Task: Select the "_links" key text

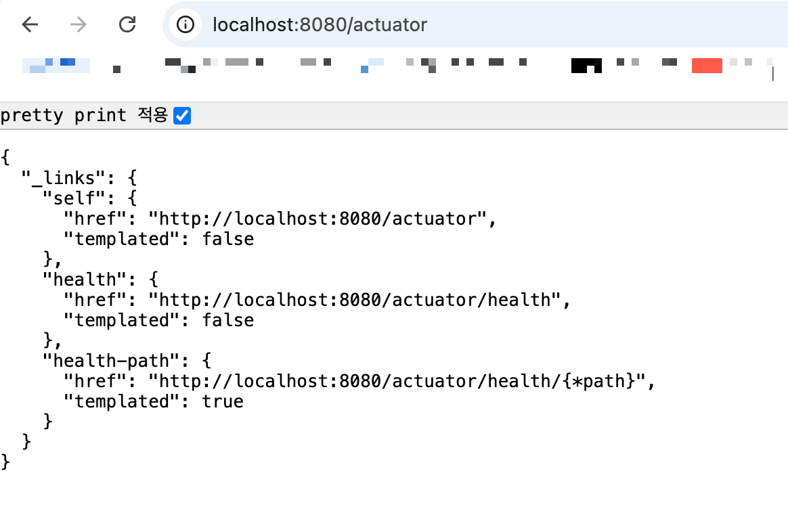Action: (x=64, y=178)
